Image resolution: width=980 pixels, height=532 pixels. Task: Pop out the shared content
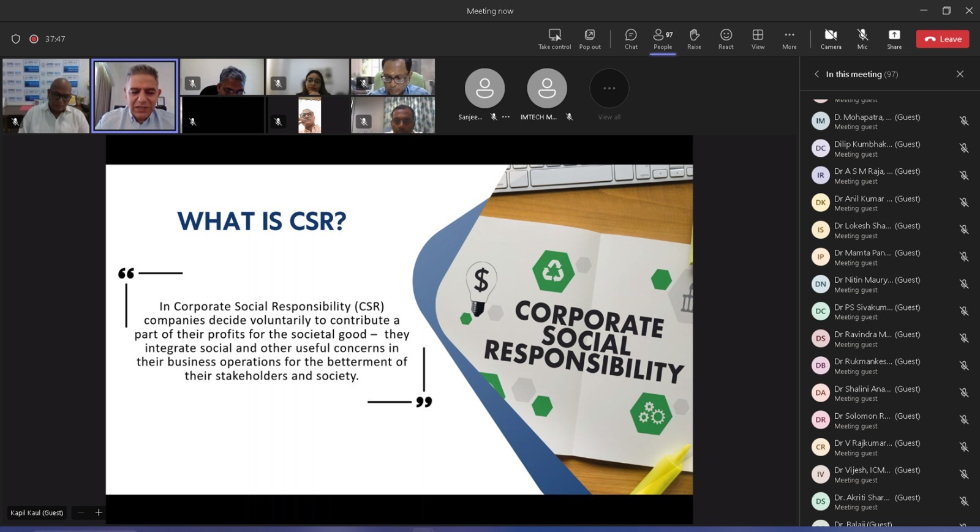[x=590, y=39]
